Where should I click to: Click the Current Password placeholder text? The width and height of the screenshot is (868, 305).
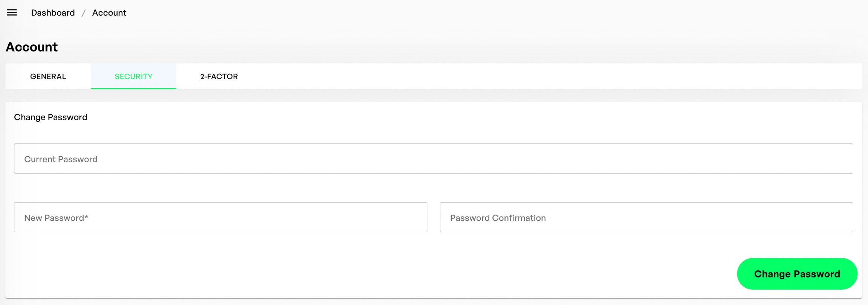tap(61, 159)
